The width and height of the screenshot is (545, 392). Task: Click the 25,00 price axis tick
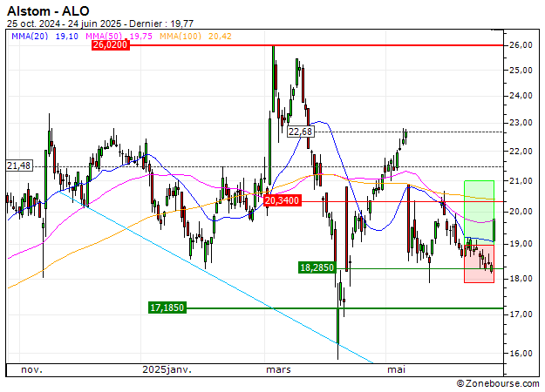(x=521, y=71)
